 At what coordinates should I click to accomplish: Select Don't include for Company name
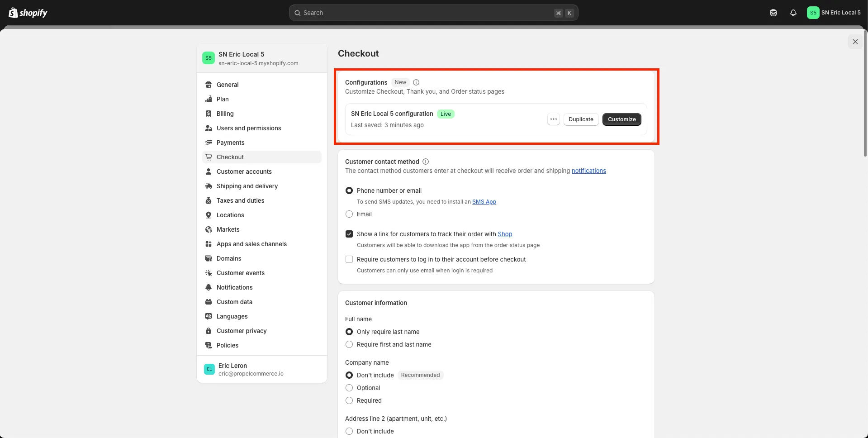pyautogui.click(x=349, y=375)
